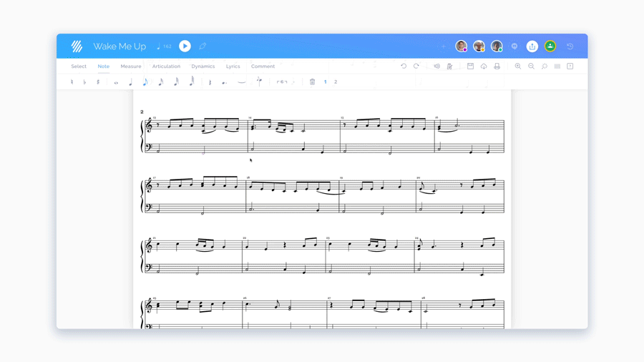Switch to the Articulation tab
Viewport: 644px width, 362px height.
pyautogui.click(x=166, y=66)
